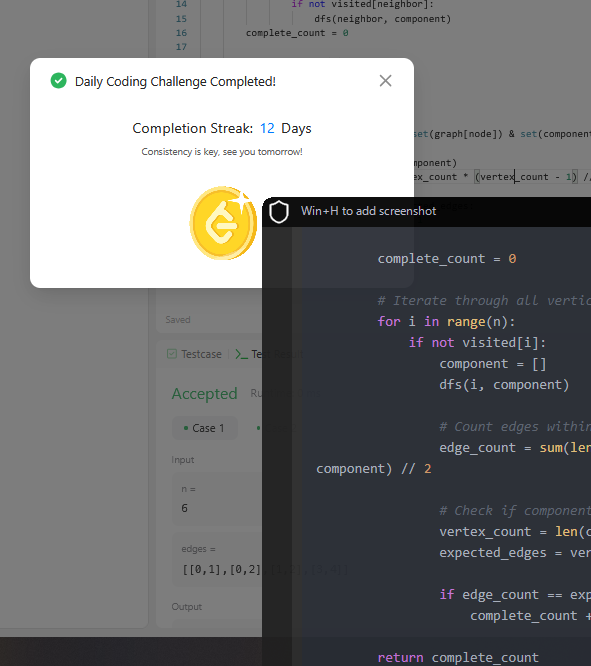This screenshot has height=666, width=591.
Task: Click 'Daily Coding Challenge Completed!' title
Action: pyautogui.click(x=175, y=81)
